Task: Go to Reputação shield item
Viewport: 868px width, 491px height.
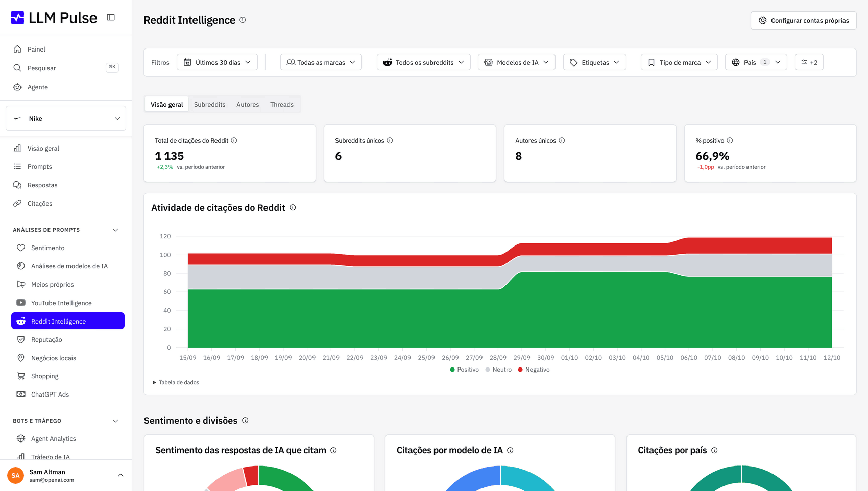Action: [68, 339]
